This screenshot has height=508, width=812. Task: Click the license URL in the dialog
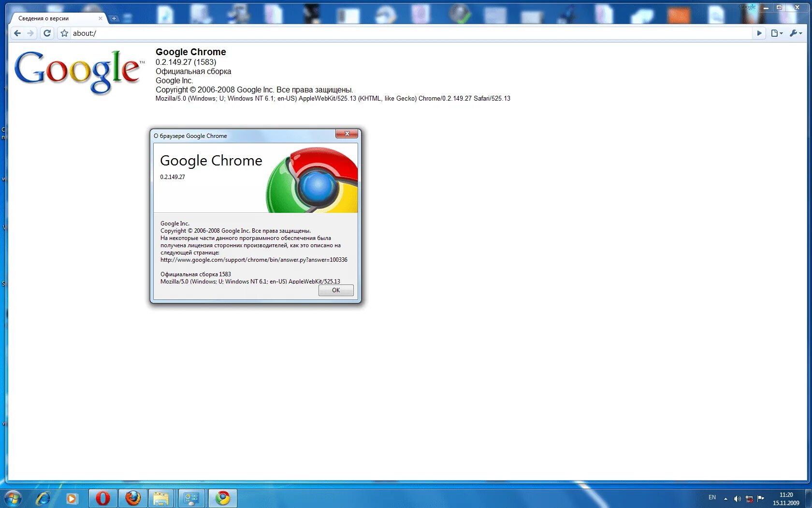[x=254, y=260]
